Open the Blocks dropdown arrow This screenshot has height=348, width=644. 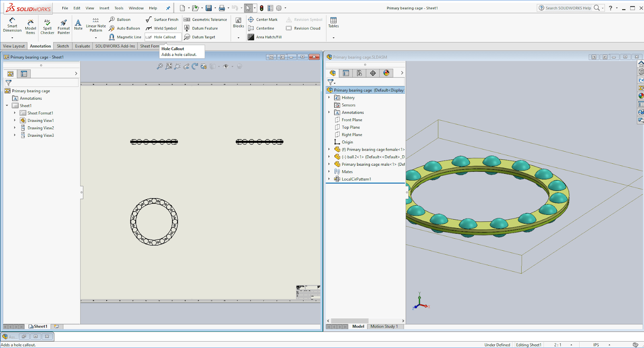tap(238, 37)
